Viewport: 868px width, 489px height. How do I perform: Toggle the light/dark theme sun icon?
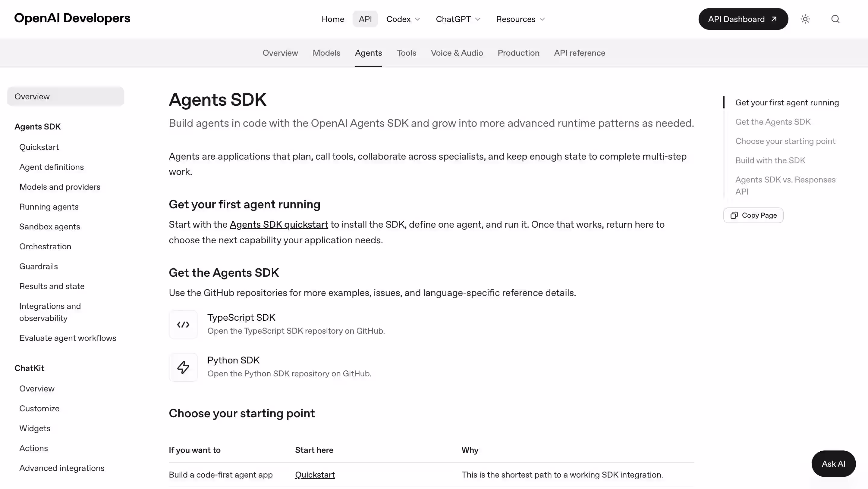tap(805, 19)
